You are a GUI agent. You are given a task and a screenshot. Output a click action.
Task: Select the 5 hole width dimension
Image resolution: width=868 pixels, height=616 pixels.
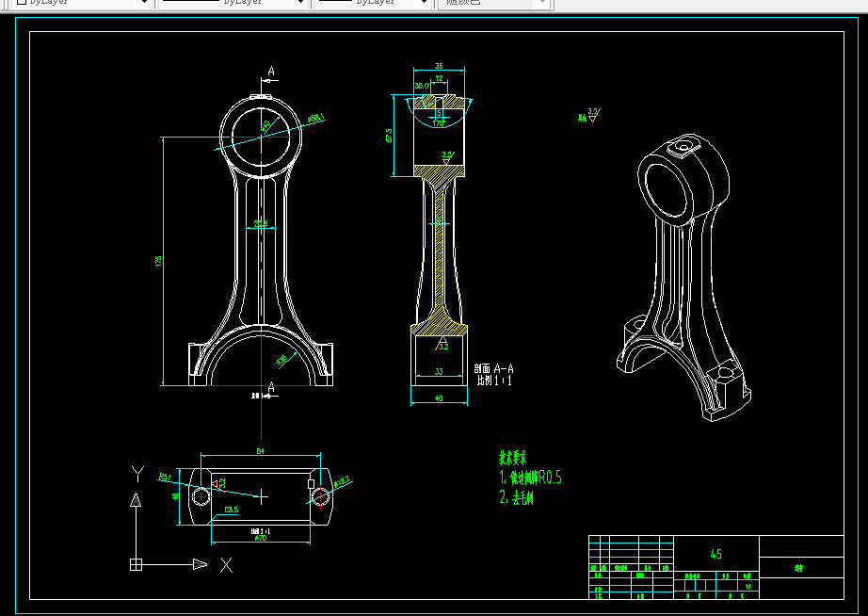439,113
